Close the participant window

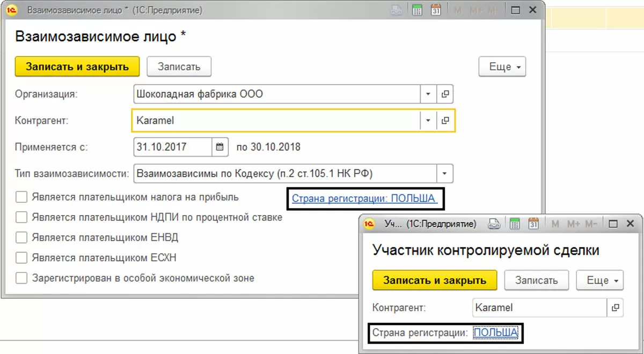point(630,224)
